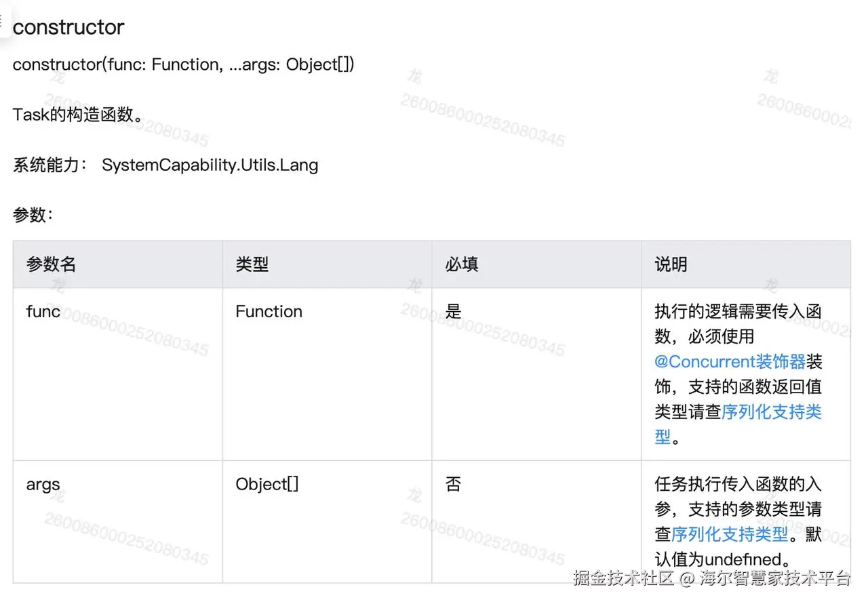Screen dimensions: 868x604
Task: Select the 否 required cell
Action: pos(453,485)
